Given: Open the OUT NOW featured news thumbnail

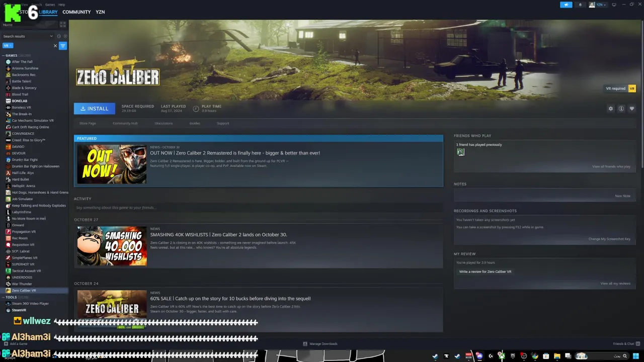Looking at the screenshot, I should click(112, 164).
